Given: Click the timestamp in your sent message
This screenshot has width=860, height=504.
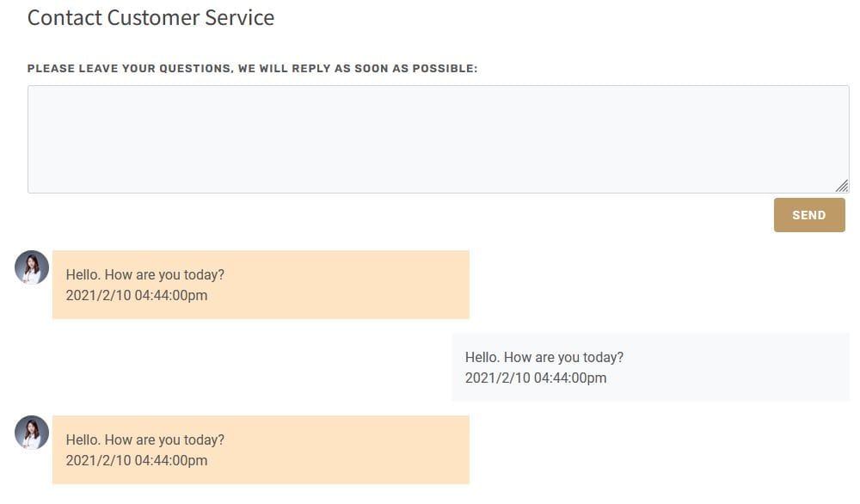Looking at the screenshot, I should click(x=536, y=378).
